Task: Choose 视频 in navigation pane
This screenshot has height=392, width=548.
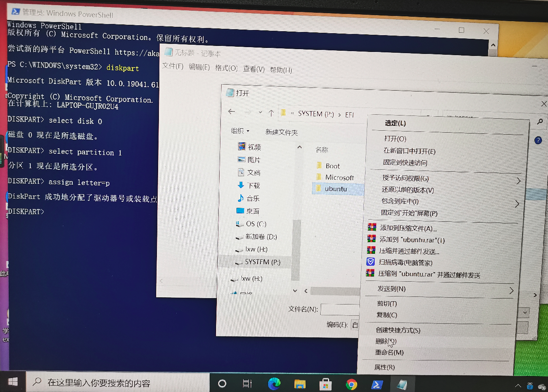Action: 250,147
